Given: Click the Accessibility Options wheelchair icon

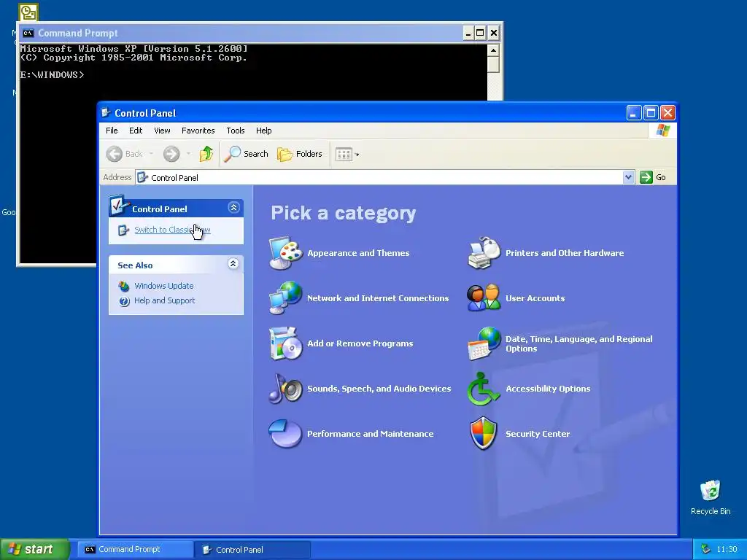Looking at the screenshot, I should [x=483, y=389].
